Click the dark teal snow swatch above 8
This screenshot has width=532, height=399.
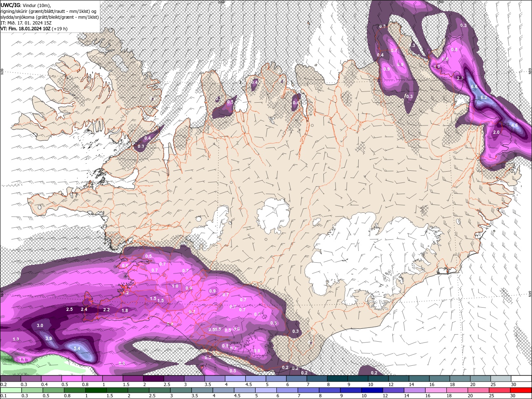coord(337,379)
